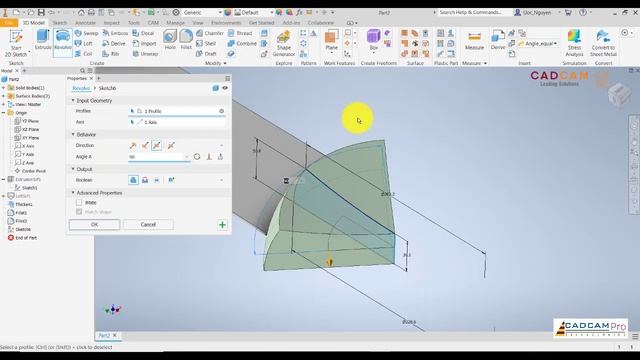
Task: Start a 2D Sketch
Action: tap(16, 43)
